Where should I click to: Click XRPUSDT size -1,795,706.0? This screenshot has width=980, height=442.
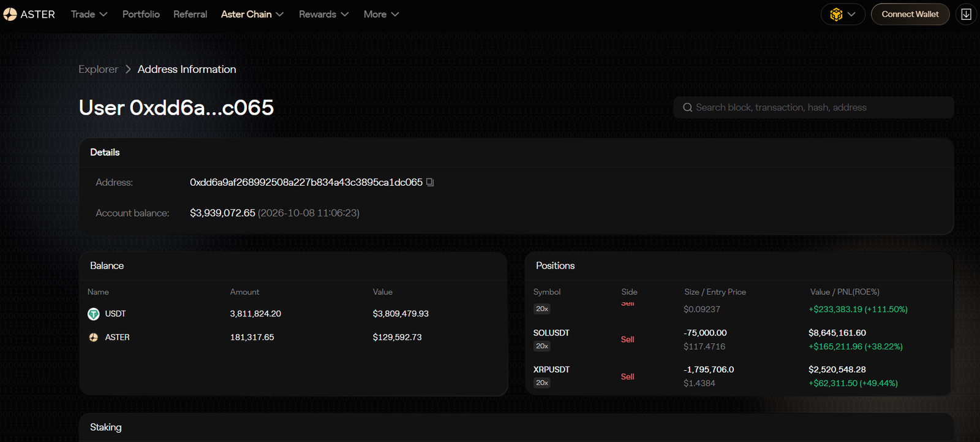pyautogui.click(x=709, y=370)
